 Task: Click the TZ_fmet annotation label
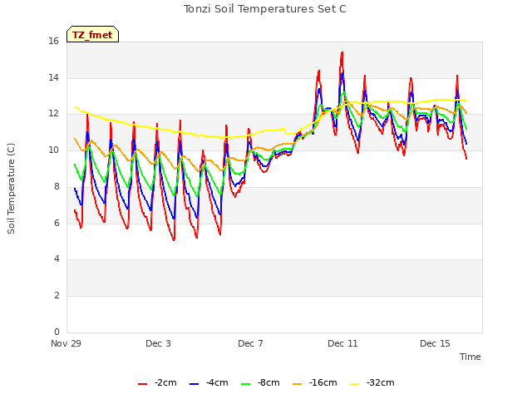(x=92, y=35)
